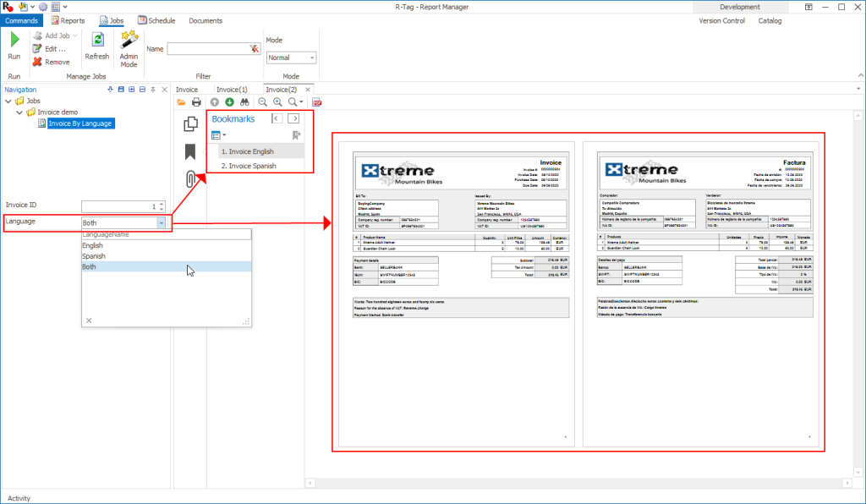
Task: Click the quick access list layout icon
Action: [55, 7]
